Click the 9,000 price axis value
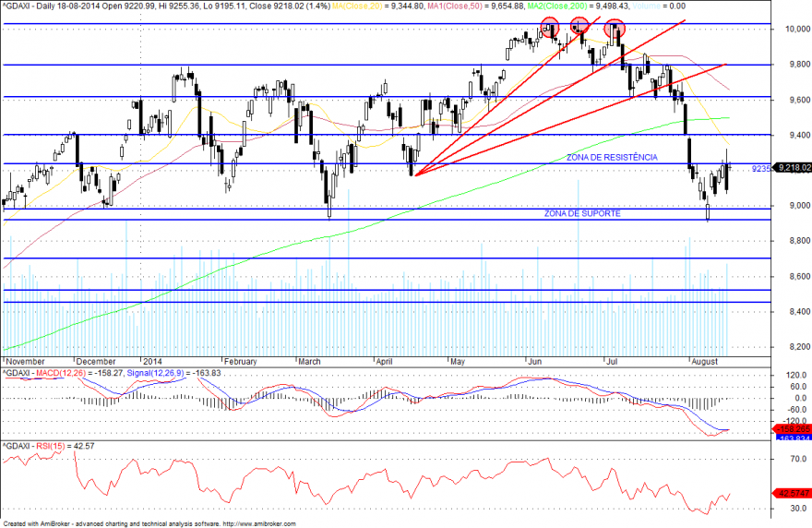 click(800, 205)
